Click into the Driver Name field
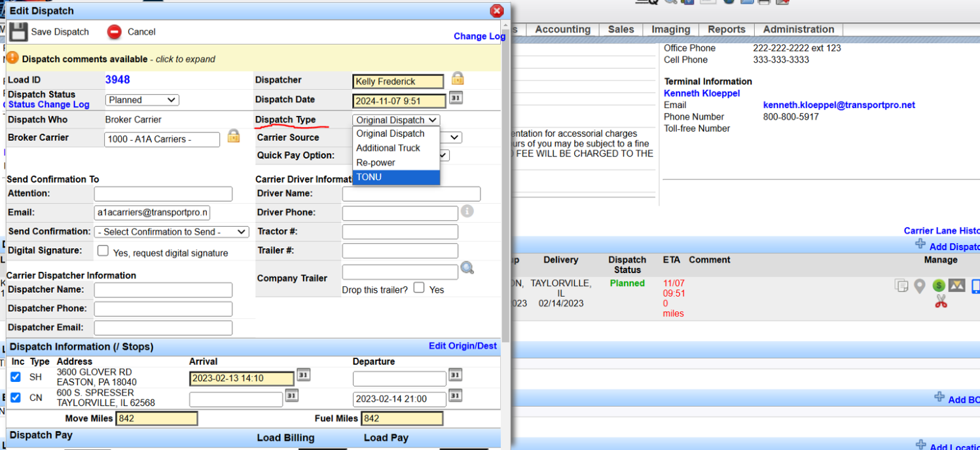The width and height of the screenshot is (980, 450). (411, 194)
